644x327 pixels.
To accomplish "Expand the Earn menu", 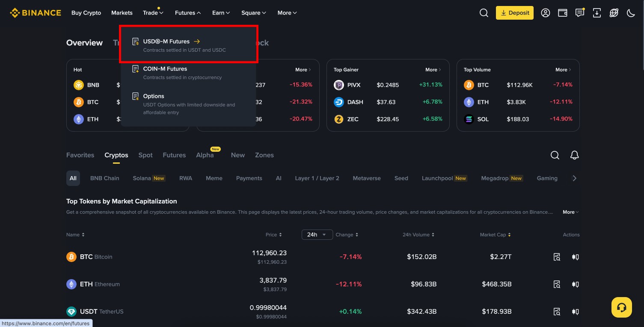I will (221, 13).
